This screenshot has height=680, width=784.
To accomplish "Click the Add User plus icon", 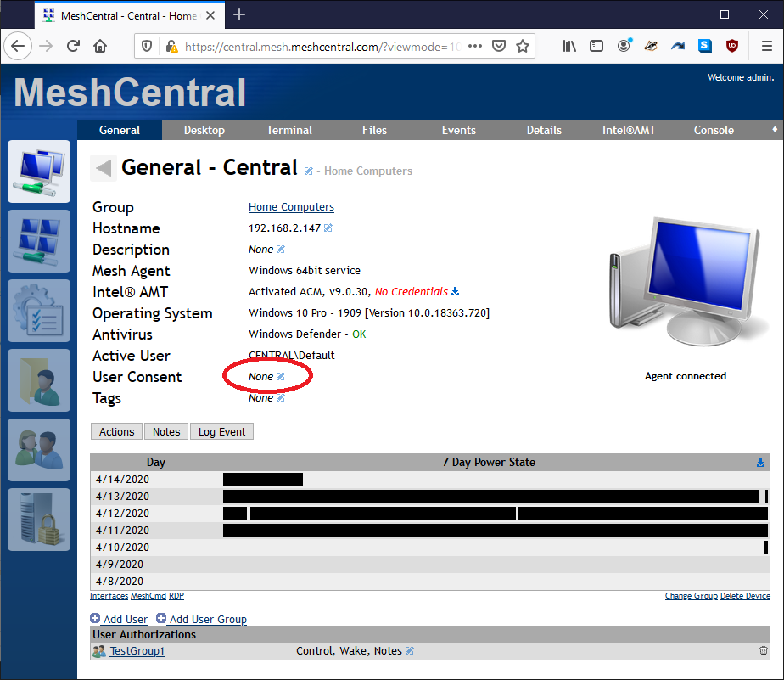I will pos(95,619).
